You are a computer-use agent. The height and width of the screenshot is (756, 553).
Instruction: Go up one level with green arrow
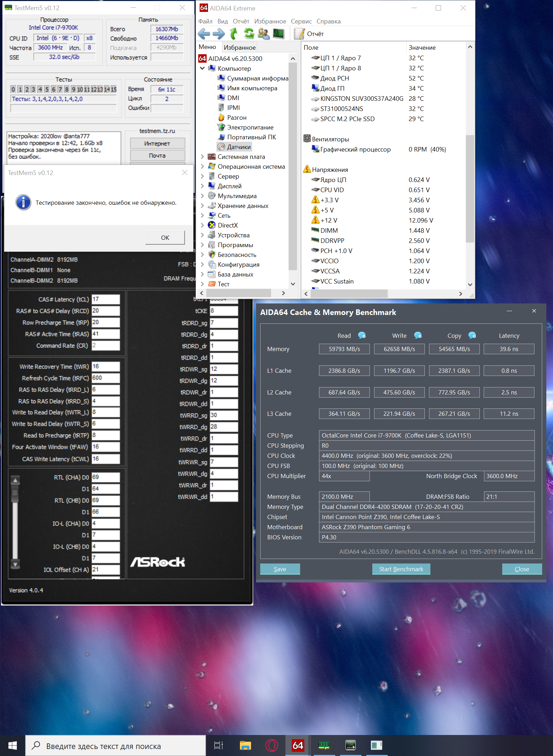click(x=234, y=34)
